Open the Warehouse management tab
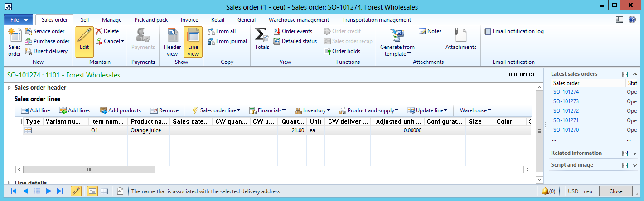This screenshot has height=201, width=644. [x=299, y=20]
